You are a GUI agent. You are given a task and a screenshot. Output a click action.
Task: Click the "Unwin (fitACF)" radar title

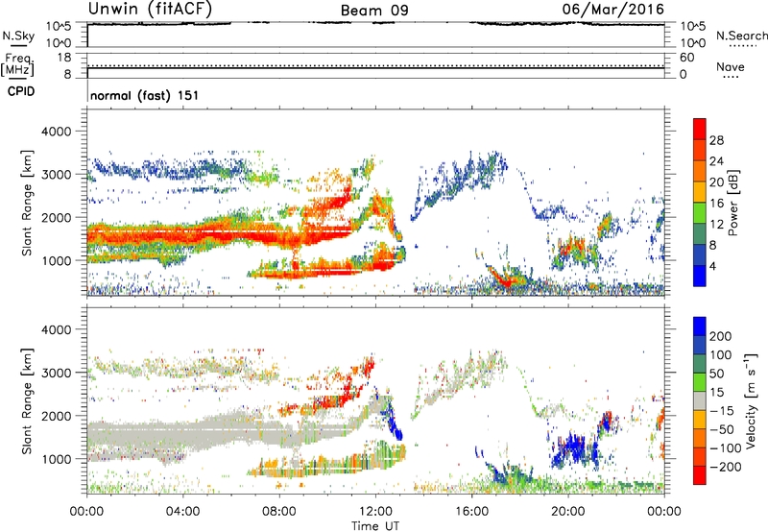[x=150, y=9]
